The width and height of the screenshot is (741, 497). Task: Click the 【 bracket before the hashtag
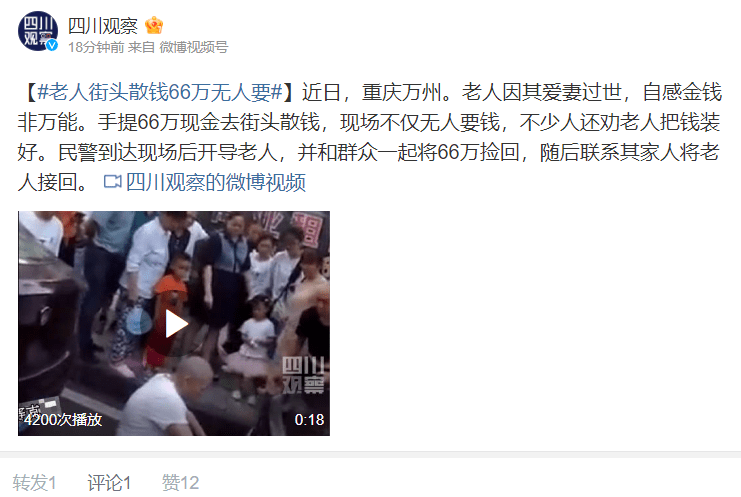(x=29, y=92)
